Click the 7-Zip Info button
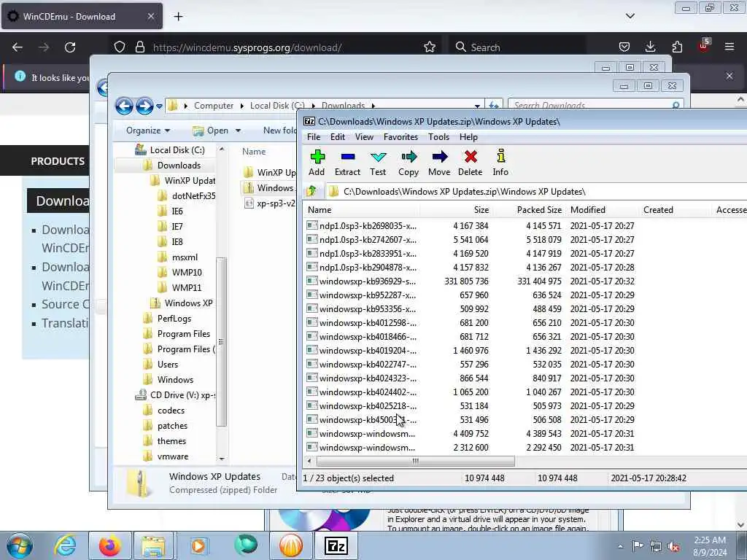Screen dimensions: 747x560 [500, 163]
